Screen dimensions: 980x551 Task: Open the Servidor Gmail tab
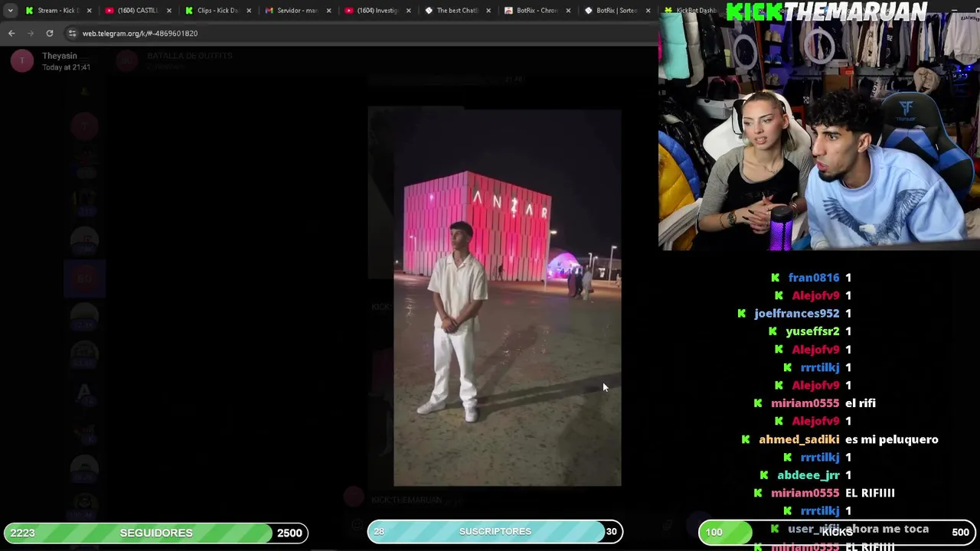pyautogui.click(x=297, y=11)
